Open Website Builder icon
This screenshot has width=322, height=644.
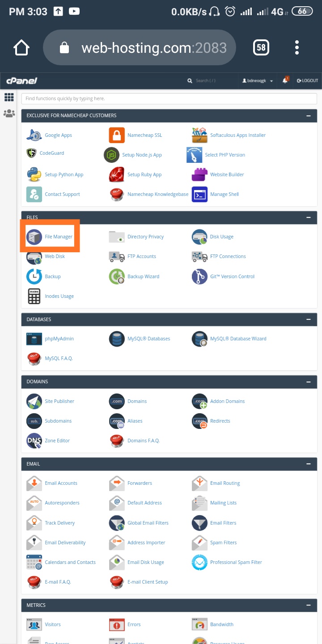[x=199, y=174]
